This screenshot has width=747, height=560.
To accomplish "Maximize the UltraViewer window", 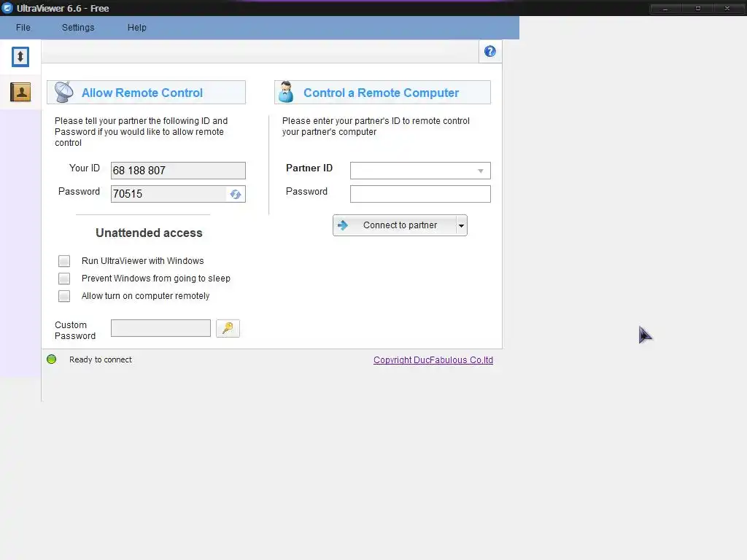I will pos(698,8).
